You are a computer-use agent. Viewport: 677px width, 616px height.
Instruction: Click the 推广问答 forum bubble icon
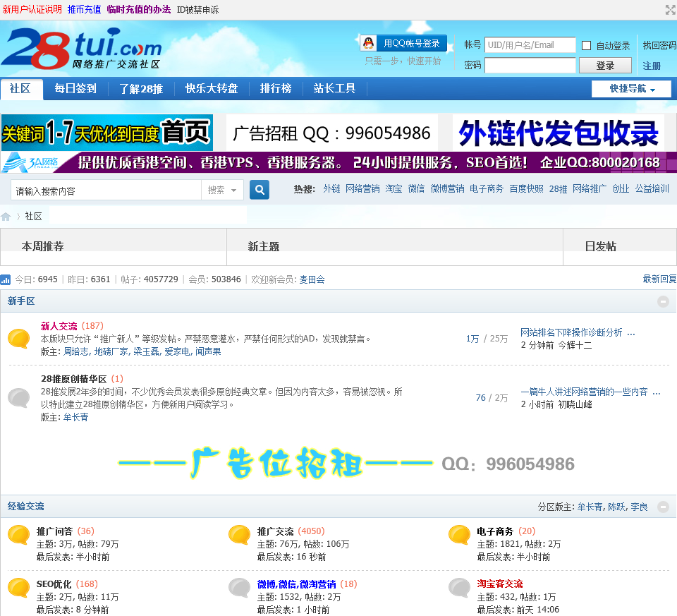pos(19,534)
